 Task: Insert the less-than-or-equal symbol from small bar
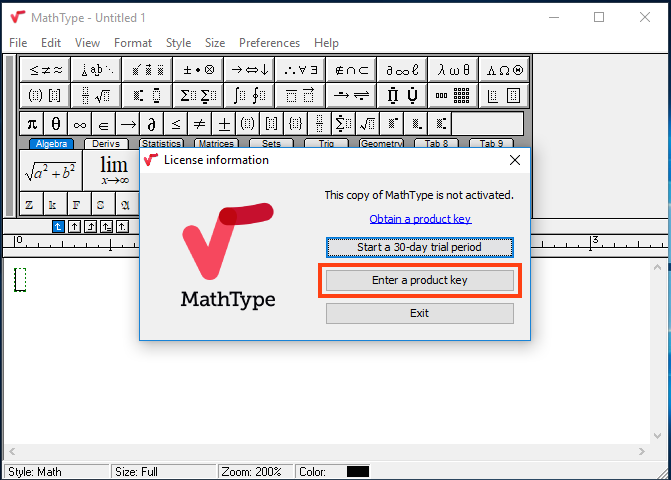[175, 124]
